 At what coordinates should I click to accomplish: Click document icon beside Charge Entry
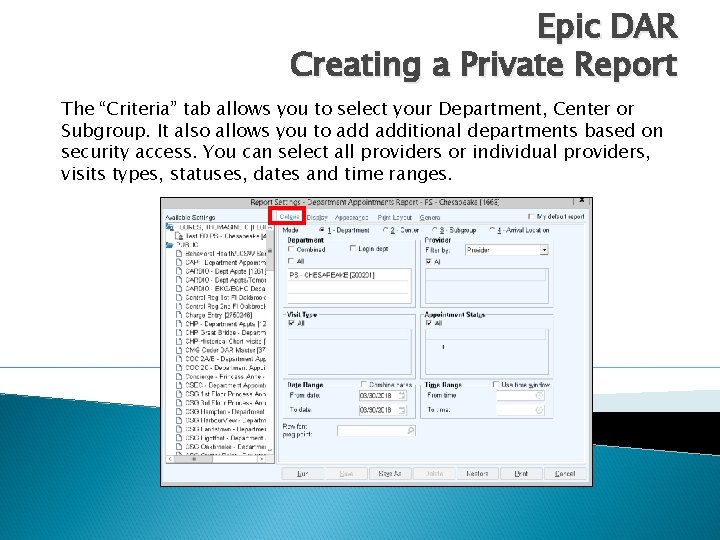[x=179, y=315]
